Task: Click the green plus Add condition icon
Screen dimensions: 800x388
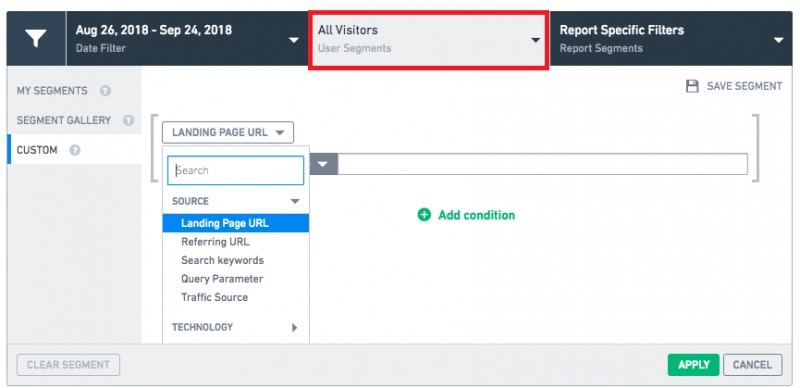Action: pyautogui.click(x=424, y=215)
